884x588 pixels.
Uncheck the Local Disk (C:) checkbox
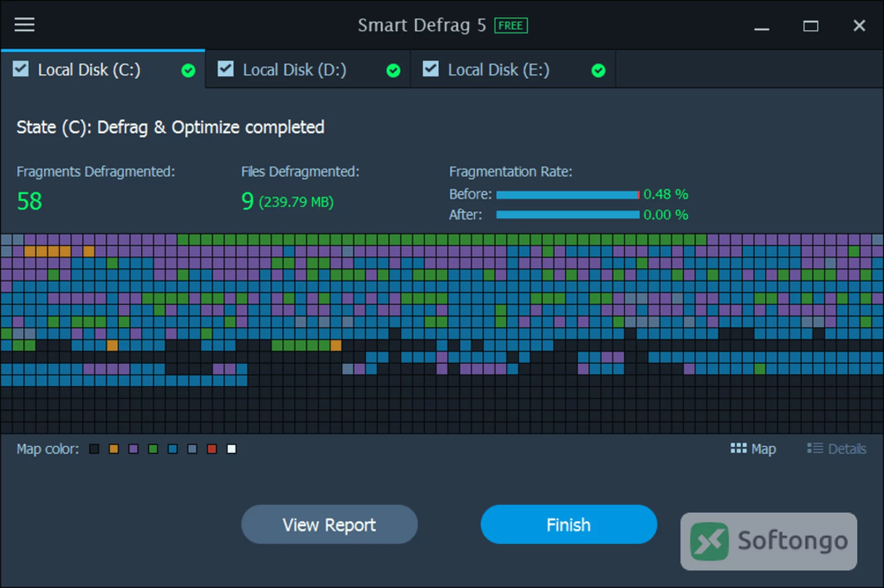point(21,69)
